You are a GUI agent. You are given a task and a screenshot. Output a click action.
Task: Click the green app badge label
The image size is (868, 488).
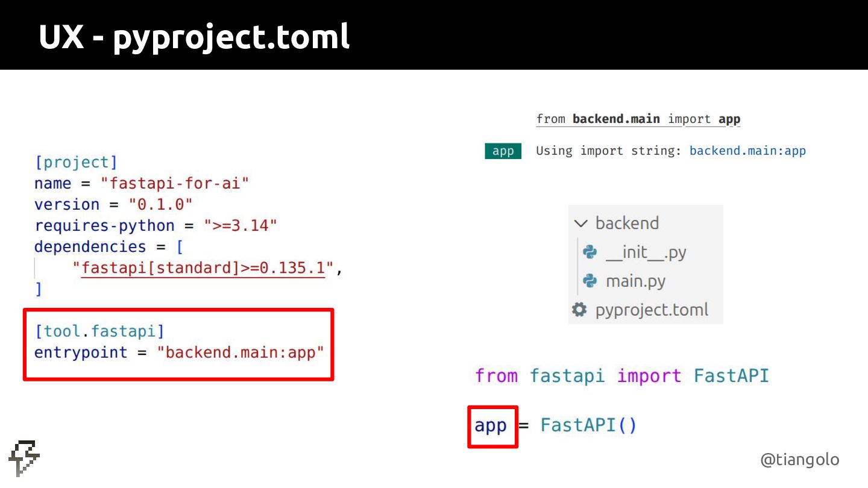(x=503, y=151)
